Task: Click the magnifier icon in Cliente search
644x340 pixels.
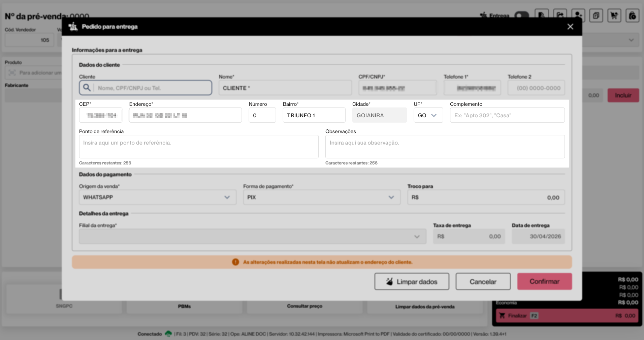Action: coord(87,88)
